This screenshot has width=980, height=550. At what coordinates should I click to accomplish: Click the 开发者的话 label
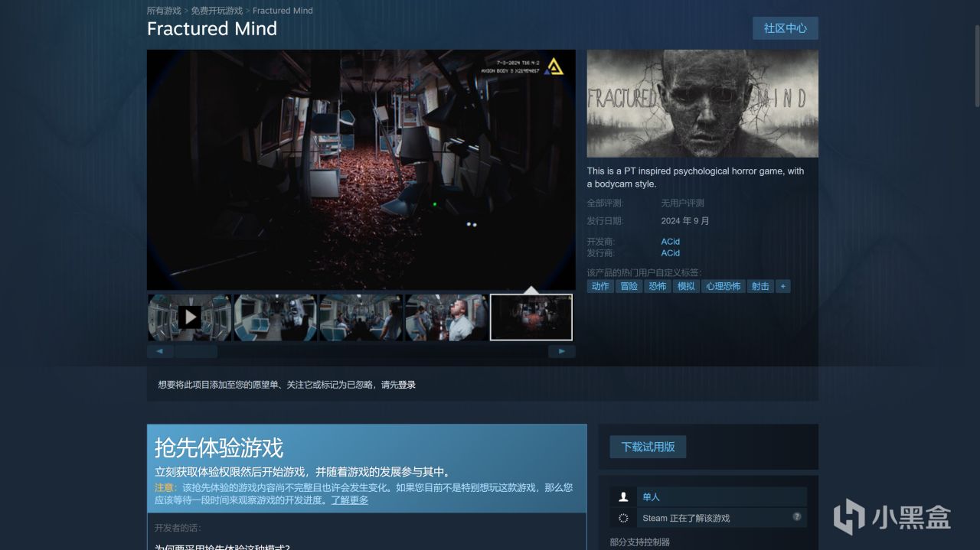coord(178,528)
